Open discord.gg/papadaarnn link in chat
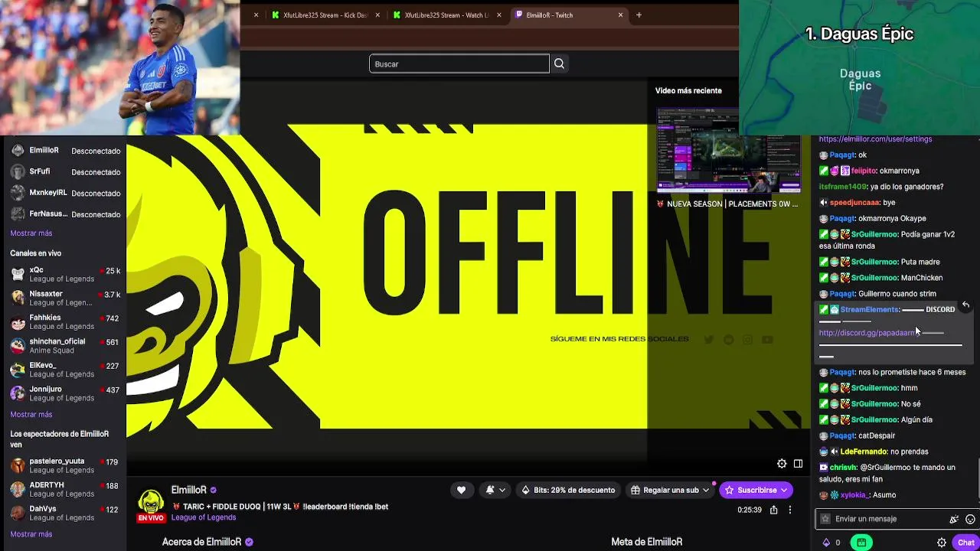The image size is (980, 551). pos(868,333)
